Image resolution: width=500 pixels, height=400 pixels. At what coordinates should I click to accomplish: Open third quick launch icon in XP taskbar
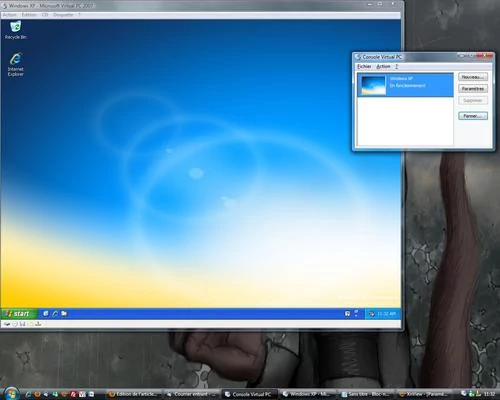(64, 314)
